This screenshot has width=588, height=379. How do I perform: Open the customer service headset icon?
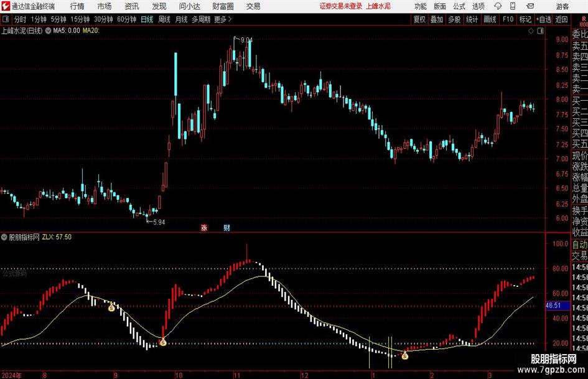(x=498, y=6)
